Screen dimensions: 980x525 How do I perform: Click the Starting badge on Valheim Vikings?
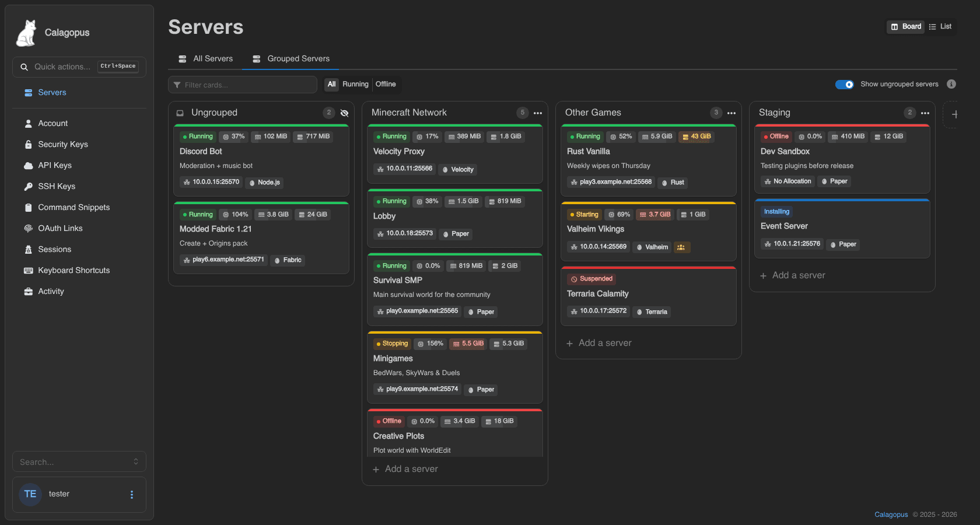click(584, 215)
